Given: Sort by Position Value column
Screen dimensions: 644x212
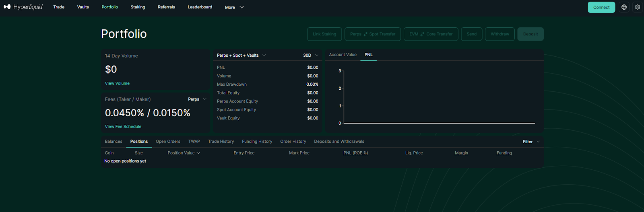Looking at the screenshot, I should [184, 153].
